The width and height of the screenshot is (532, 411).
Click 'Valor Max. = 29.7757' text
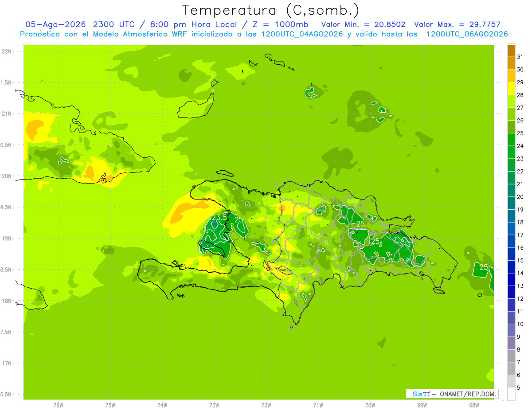pyautogui.click(x=458, y=24)
